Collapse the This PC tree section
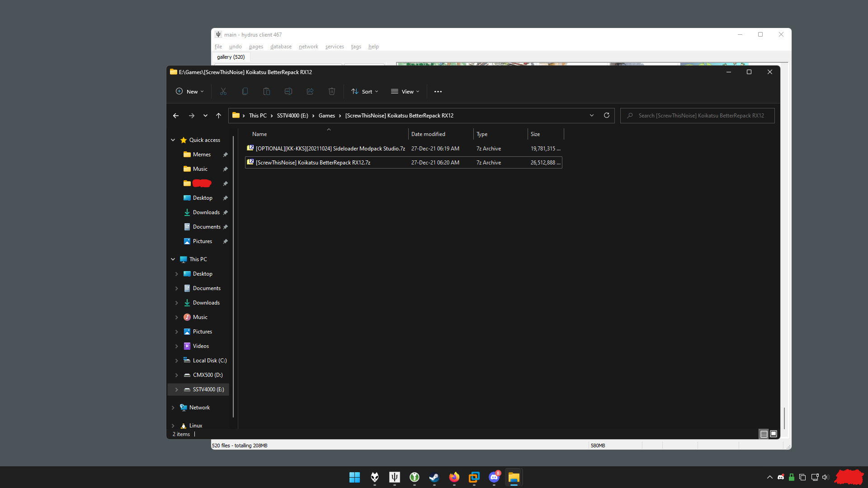 point(173,259)
